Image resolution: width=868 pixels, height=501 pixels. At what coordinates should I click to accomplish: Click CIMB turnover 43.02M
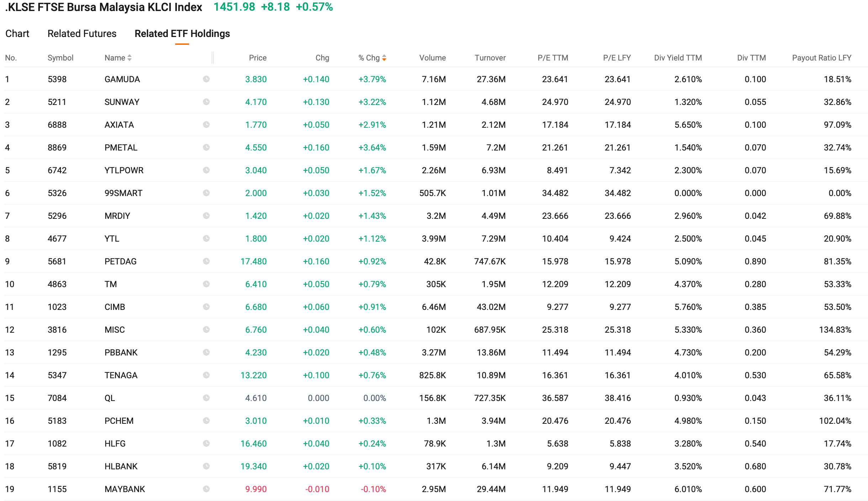point(491,307)
